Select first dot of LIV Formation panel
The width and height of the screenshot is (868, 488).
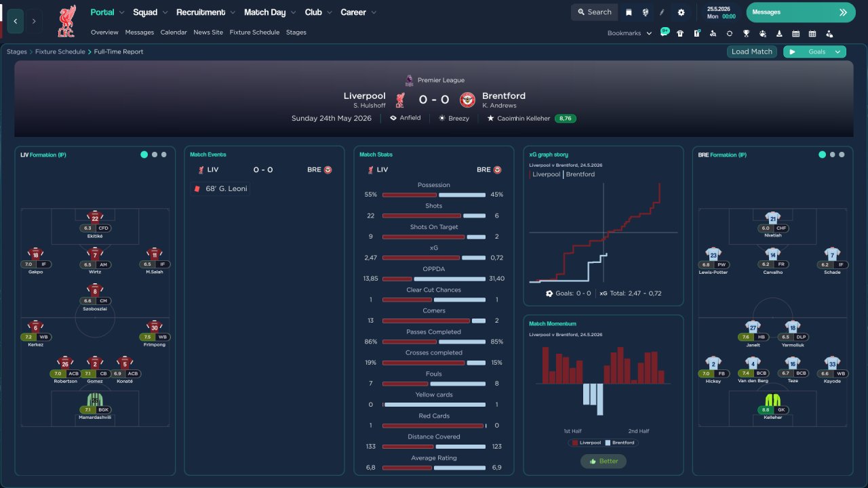(x=144, y=155)
